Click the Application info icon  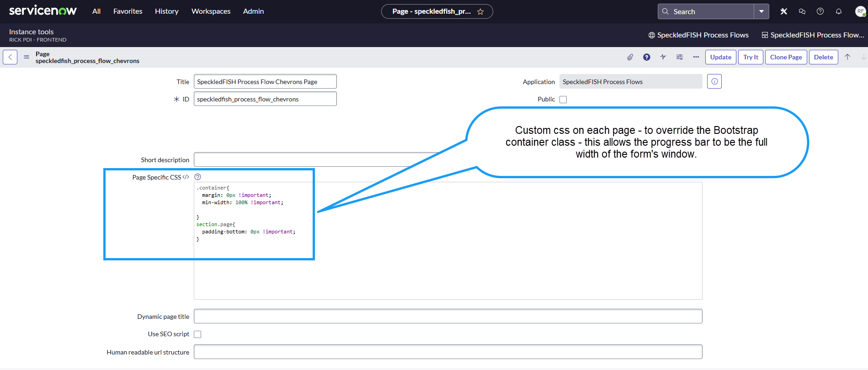[714, 81]
